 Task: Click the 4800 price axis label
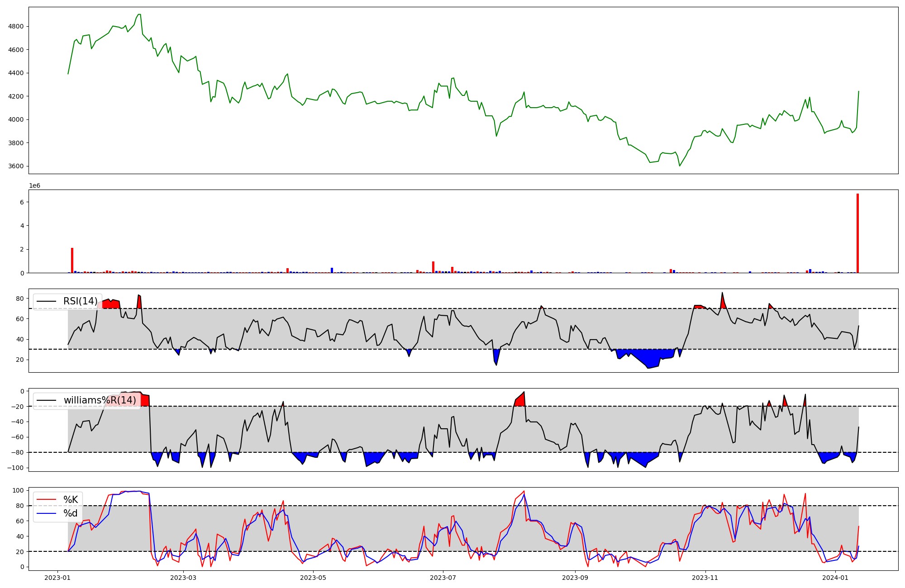(16, 26)
